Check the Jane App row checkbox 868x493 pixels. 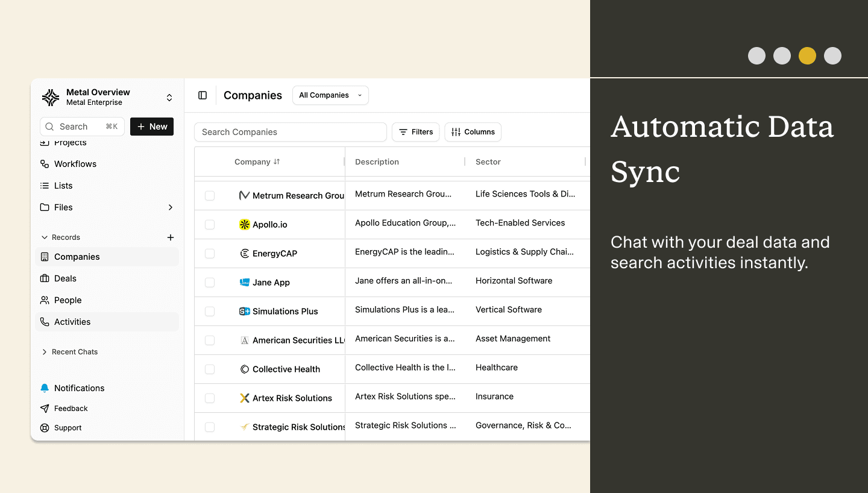point(210,282)
